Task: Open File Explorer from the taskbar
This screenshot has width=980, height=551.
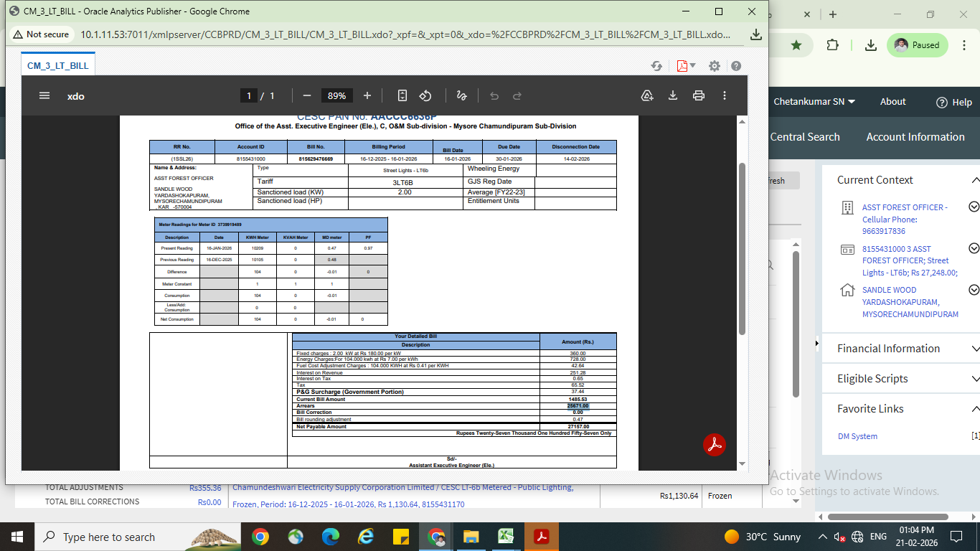Action: pyautogui.click(x=471, y=537)
